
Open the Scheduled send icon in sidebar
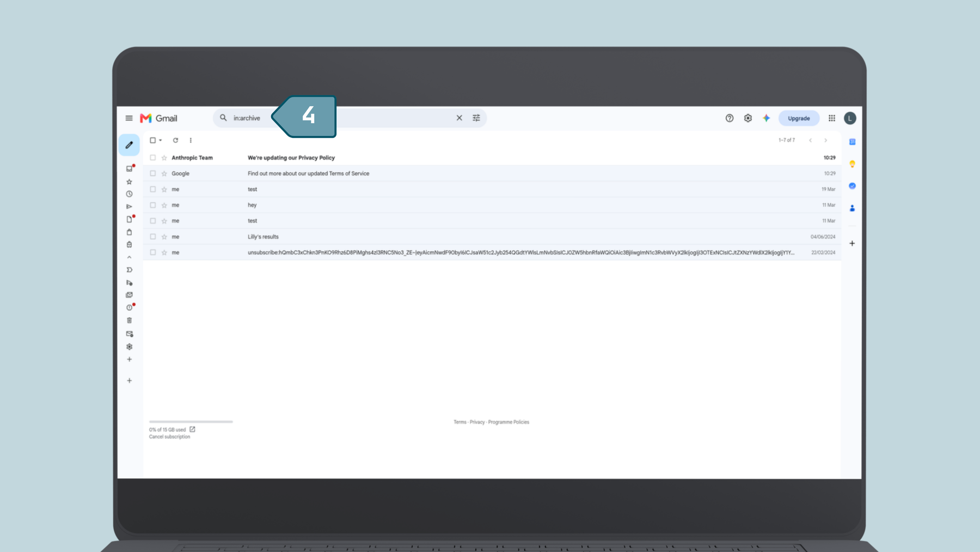tap(129, 283)
